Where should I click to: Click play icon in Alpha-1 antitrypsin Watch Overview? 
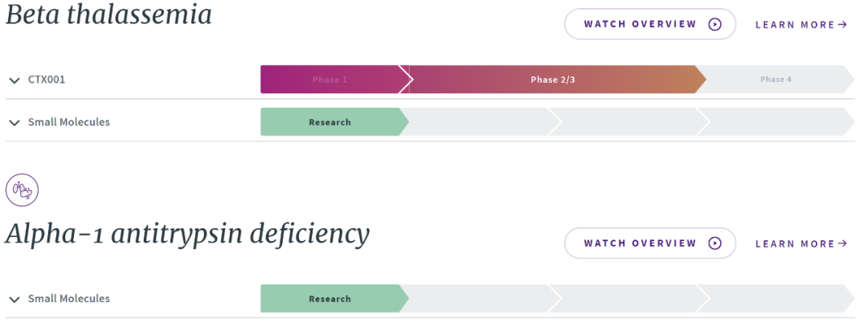coord(714,243)
